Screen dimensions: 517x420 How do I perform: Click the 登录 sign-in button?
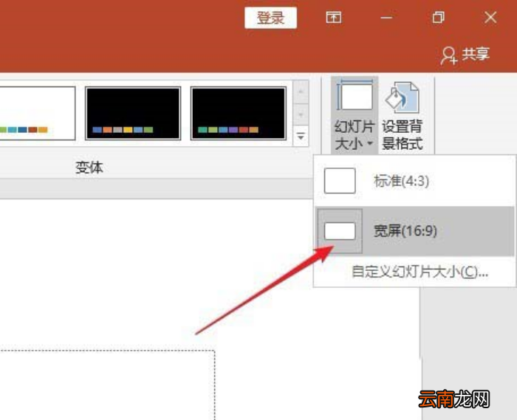click(x=270, y=18)
